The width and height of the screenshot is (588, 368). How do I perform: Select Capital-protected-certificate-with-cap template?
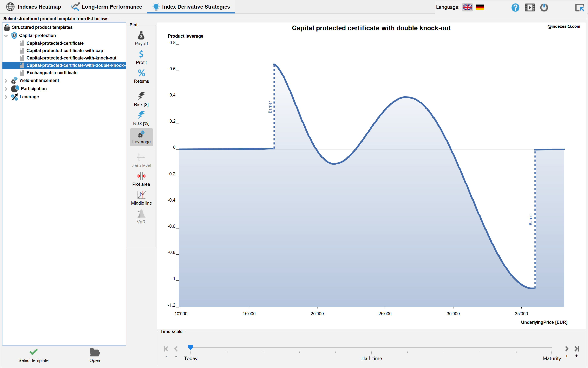pos(65,51)
